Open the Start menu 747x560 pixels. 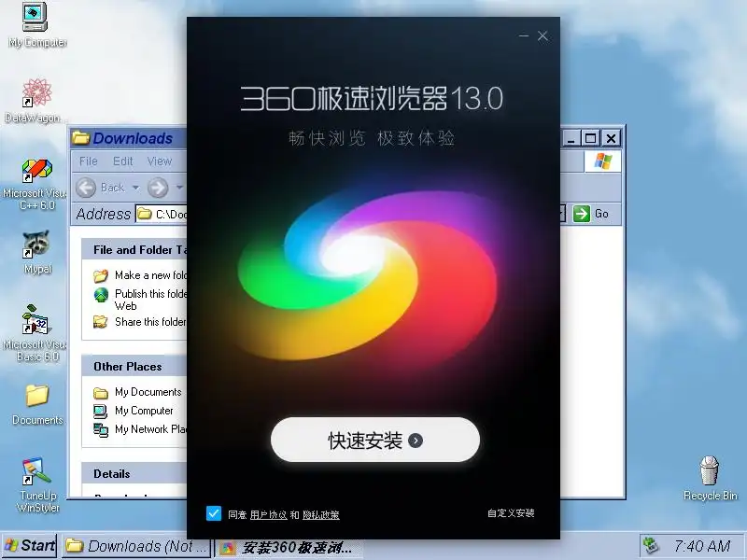coord(30,546)
